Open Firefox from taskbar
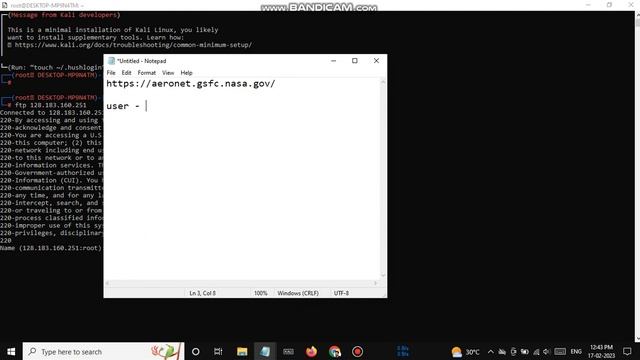The image size is (640, 360). click(x=311, y=351)
